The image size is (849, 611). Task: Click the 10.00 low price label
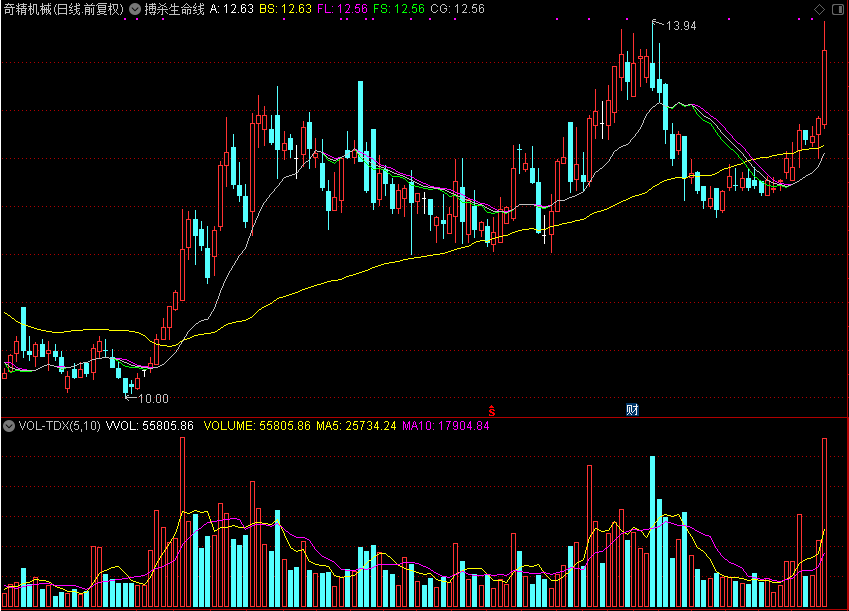pos(153,399)
